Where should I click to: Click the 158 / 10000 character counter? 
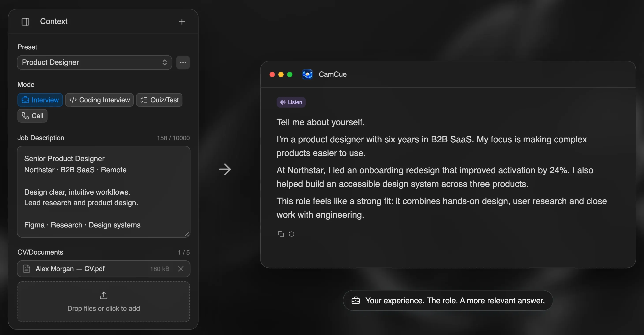coord(173,138)
